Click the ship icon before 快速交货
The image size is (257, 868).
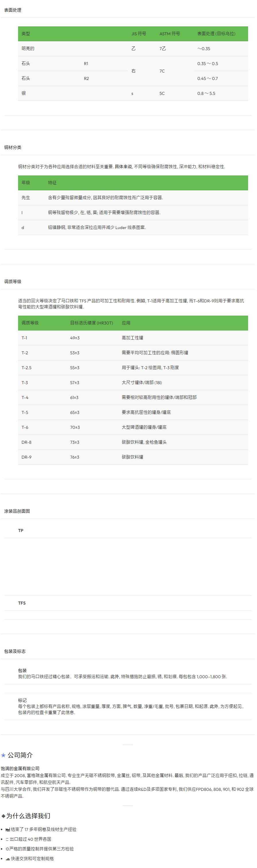[7, 859]
